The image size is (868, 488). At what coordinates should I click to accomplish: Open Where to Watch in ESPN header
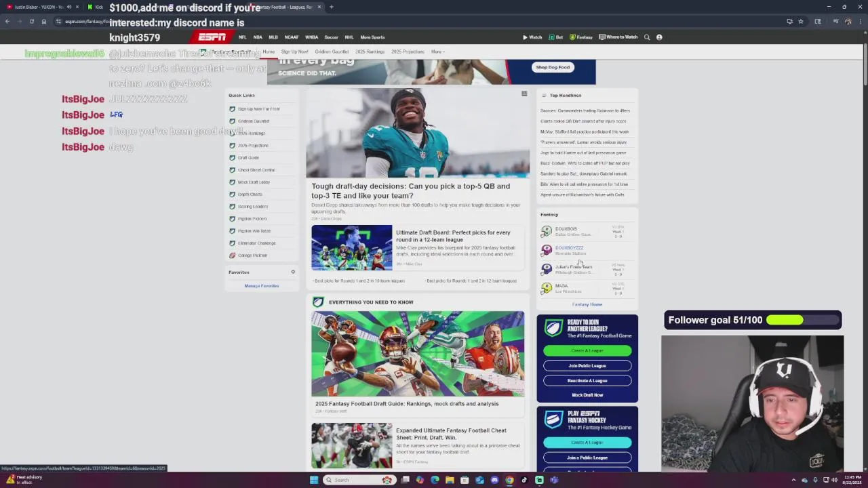tap(618, 37)
